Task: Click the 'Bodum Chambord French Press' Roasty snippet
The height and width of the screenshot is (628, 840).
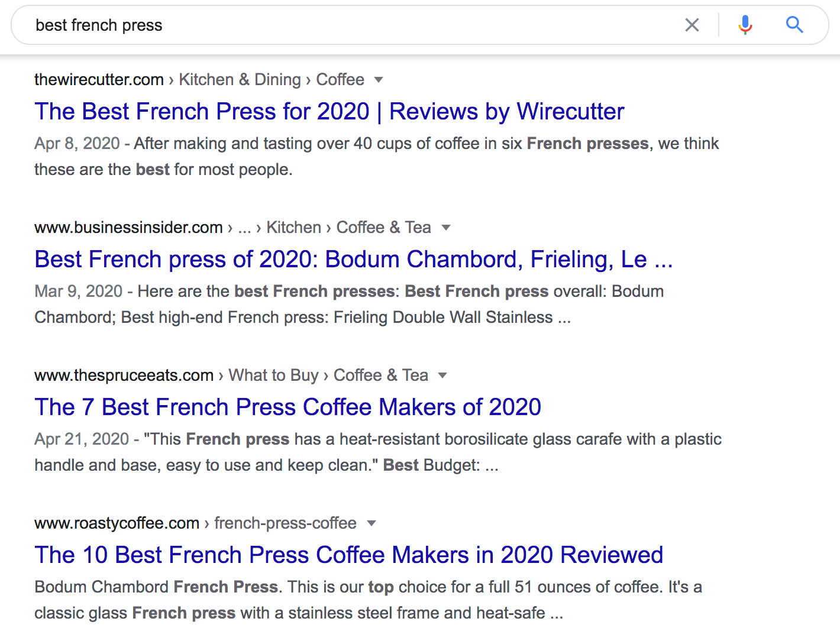Action: click(368, 600)
